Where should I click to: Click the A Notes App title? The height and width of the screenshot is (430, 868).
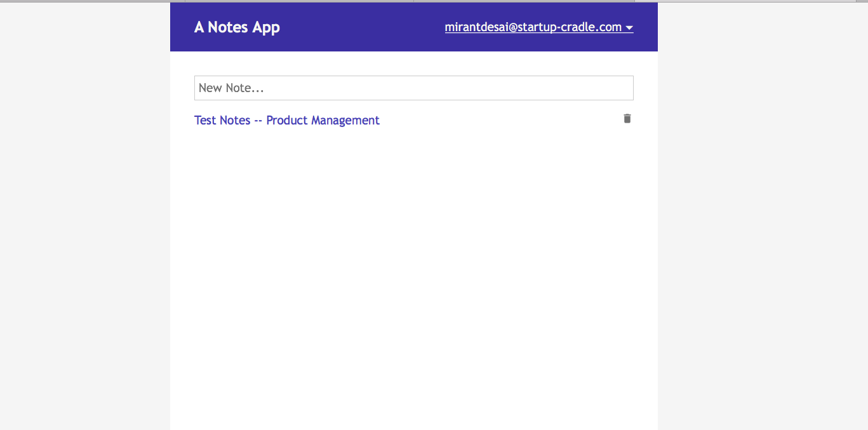pyautogui.click(x=237, y=27)
